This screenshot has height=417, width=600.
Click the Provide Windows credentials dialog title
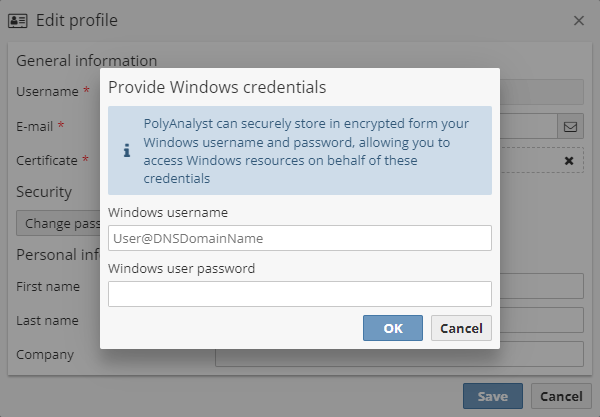point(217,87)
